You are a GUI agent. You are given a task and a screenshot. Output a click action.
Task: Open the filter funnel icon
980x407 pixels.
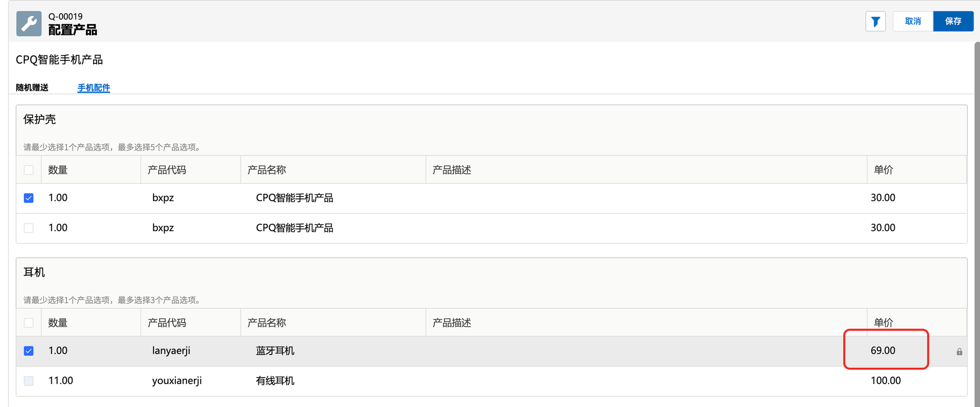[x=875, y=22]
